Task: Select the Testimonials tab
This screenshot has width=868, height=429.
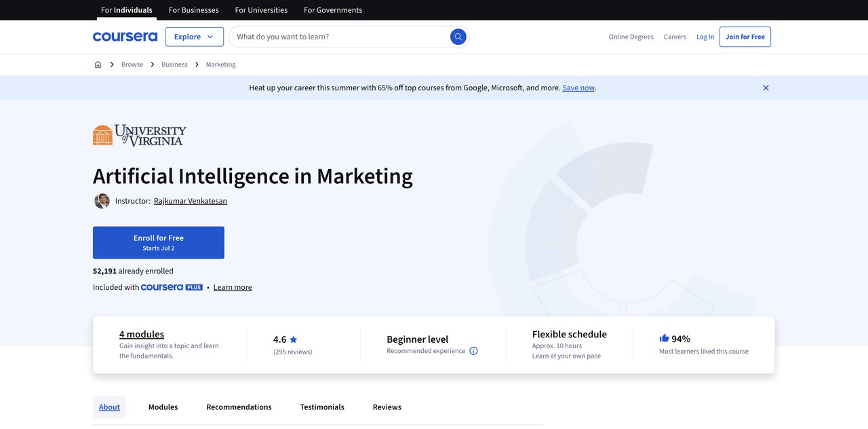Action: 322,407
